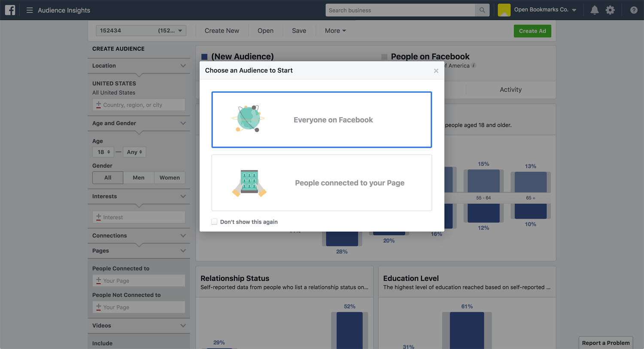Close the Choose an Audience dialog

(x=436, y=71)
